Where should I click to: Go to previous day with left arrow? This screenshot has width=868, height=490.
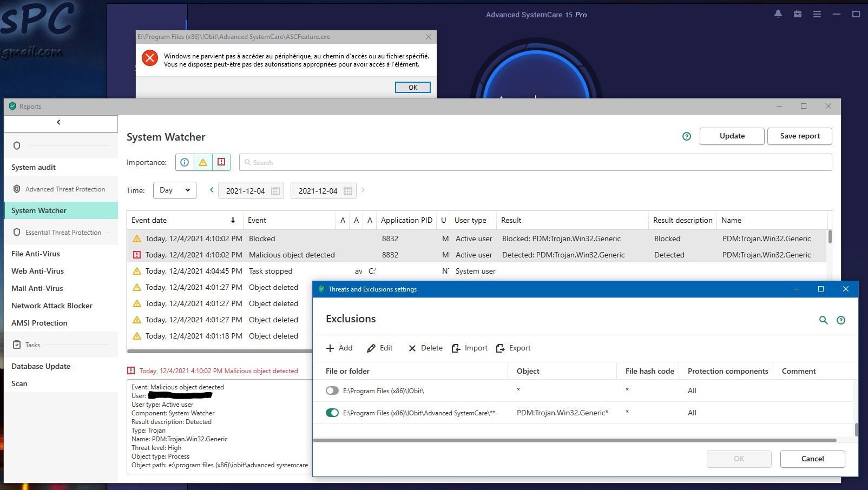point(212,190)
